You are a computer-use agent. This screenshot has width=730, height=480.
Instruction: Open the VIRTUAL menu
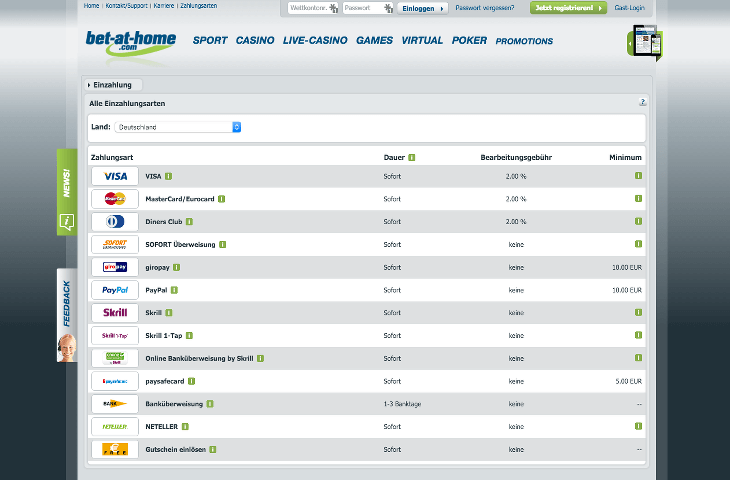point(422,41)
